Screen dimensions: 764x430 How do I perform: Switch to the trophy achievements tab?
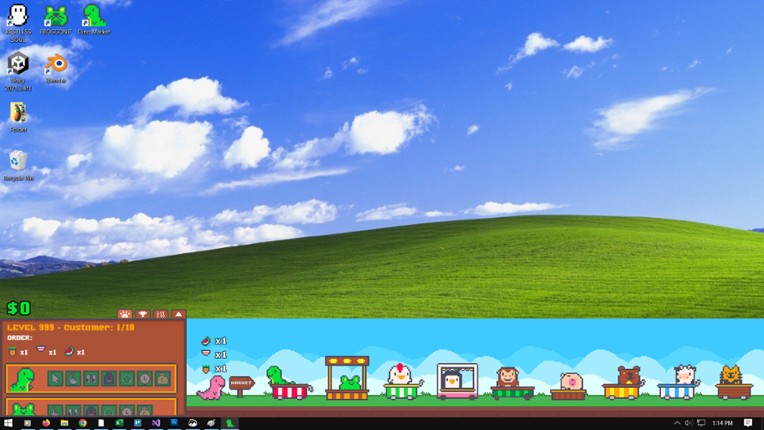[x=143, y=314]
